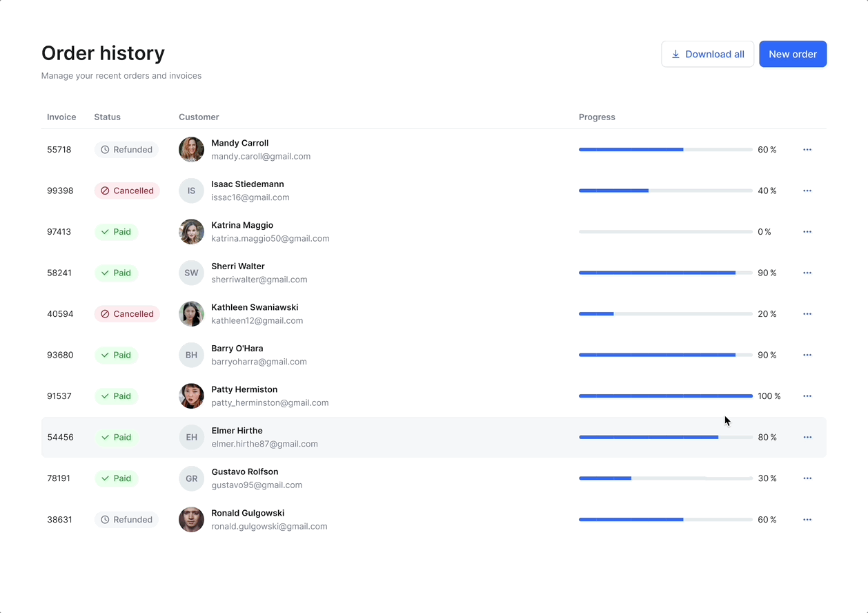Open the three-dot menu for invoice 99398

pos(807,191)
